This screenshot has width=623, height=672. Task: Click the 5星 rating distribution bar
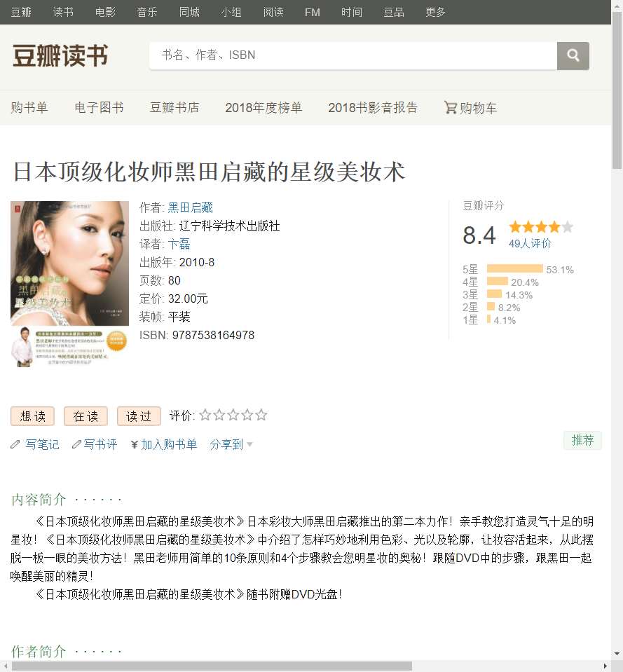(x=514, y=269)
